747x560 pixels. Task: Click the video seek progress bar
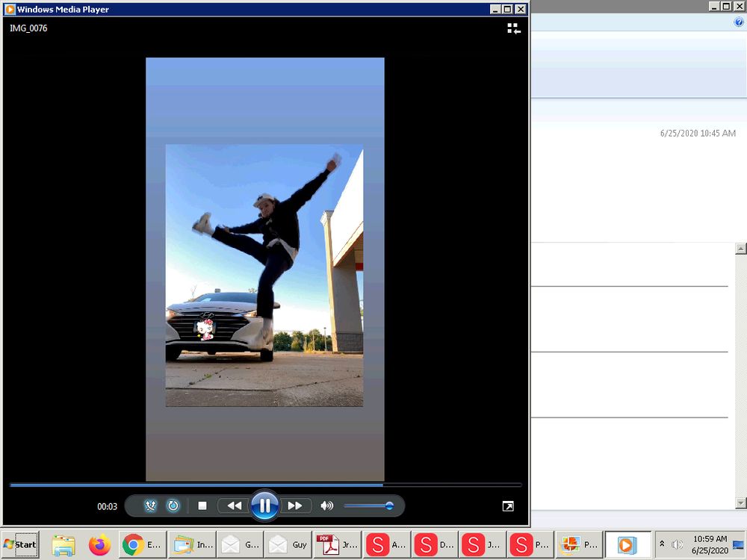coord(265,485)
